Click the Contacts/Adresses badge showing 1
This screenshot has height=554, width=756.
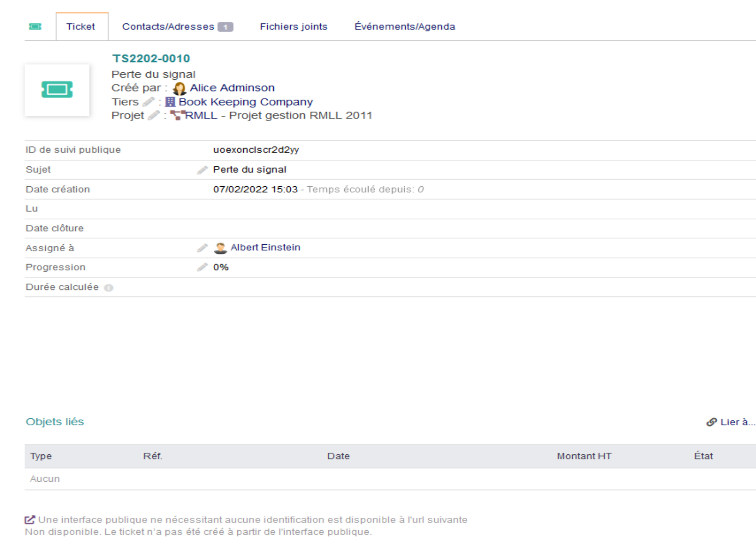pos(226,27)
